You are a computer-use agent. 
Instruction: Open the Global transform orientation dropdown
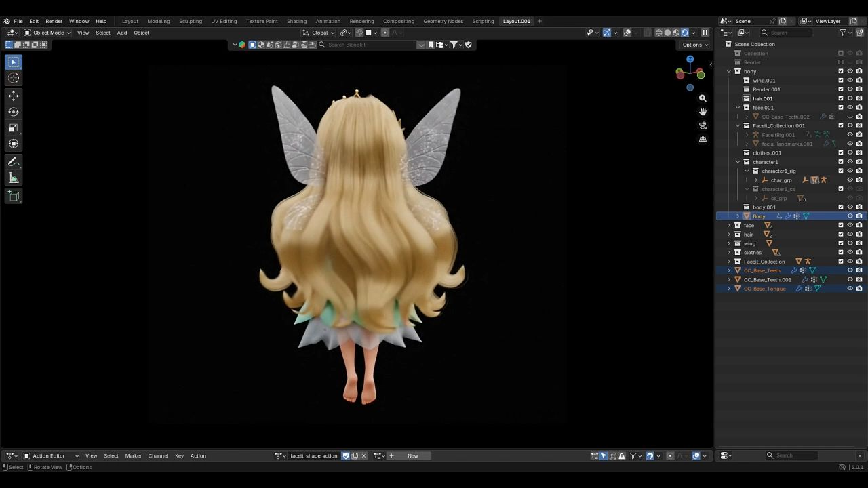pos(318,33)
